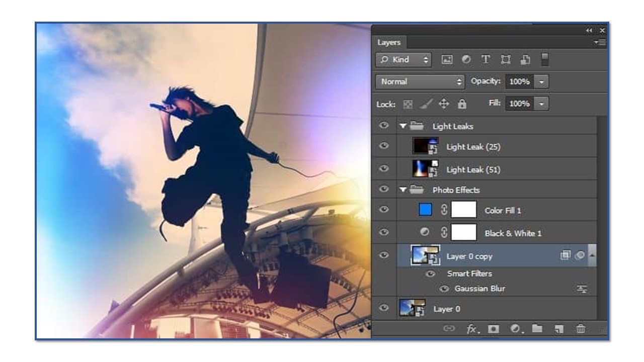Click the Light Leaks group folder icon

pyautogui.click(x=417, y=126)
